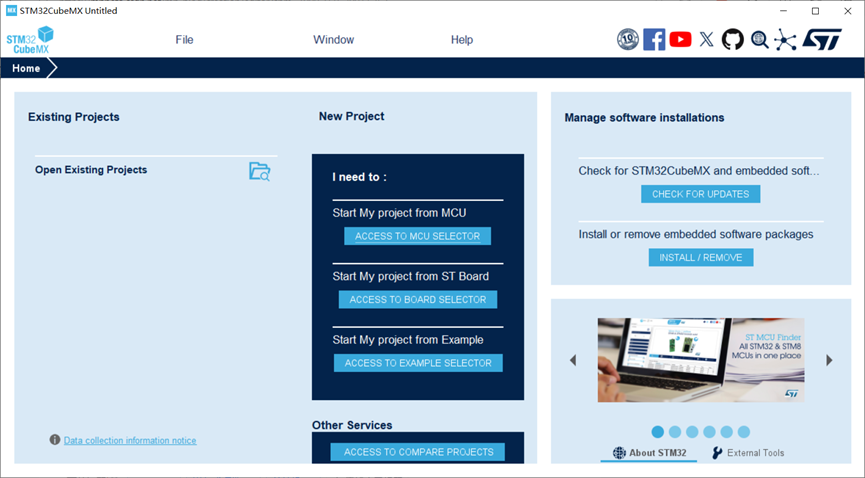The image size is (865, 478).
Task: Click ACCESS TO COMPARE PROJECTS button
Action: coord(418,452)
